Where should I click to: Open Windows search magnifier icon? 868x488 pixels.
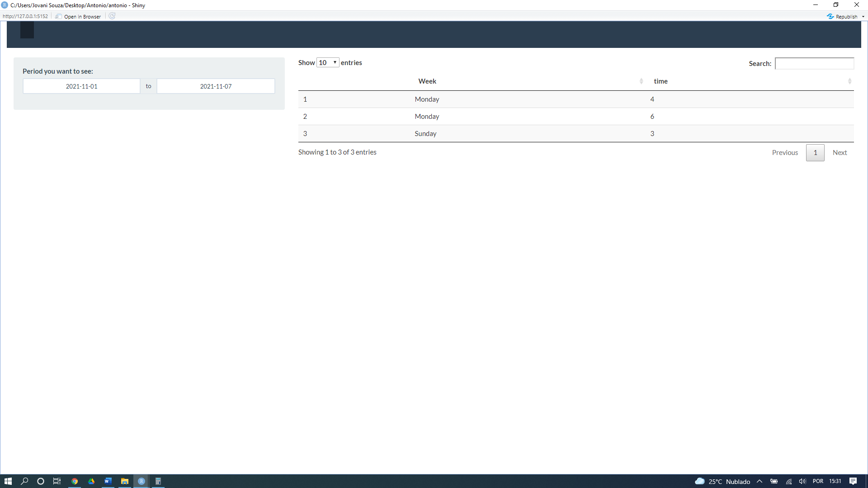24,481
